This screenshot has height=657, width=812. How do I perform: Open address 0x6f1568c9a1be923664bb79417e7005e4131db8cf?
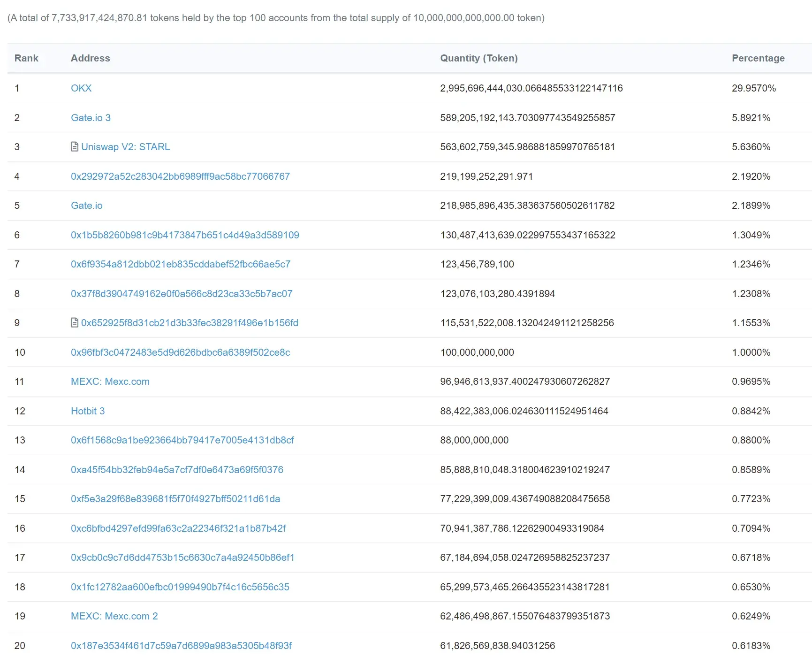(182, 440)
